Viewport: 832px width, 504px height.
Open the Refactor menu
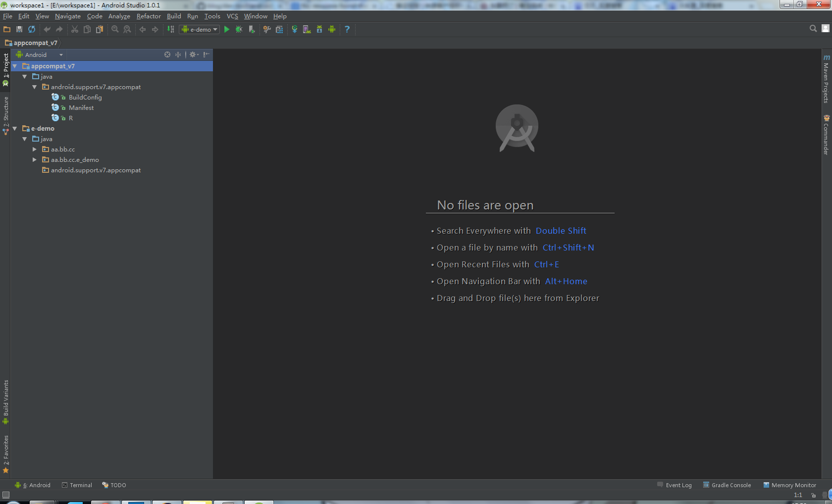(x=149, y=16)
